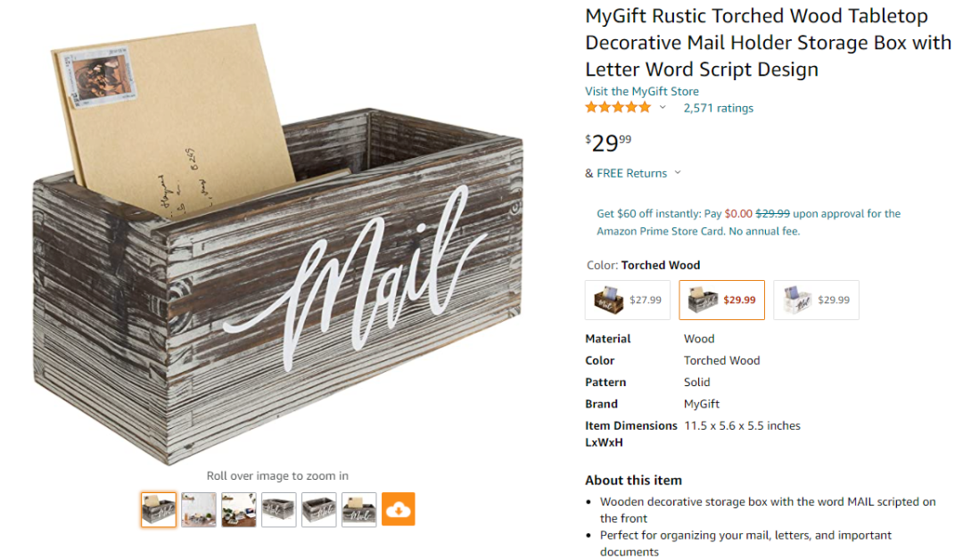Expand the FREE Returns details arrow
This screenshot has width=963, height=560.
(678, 173)
